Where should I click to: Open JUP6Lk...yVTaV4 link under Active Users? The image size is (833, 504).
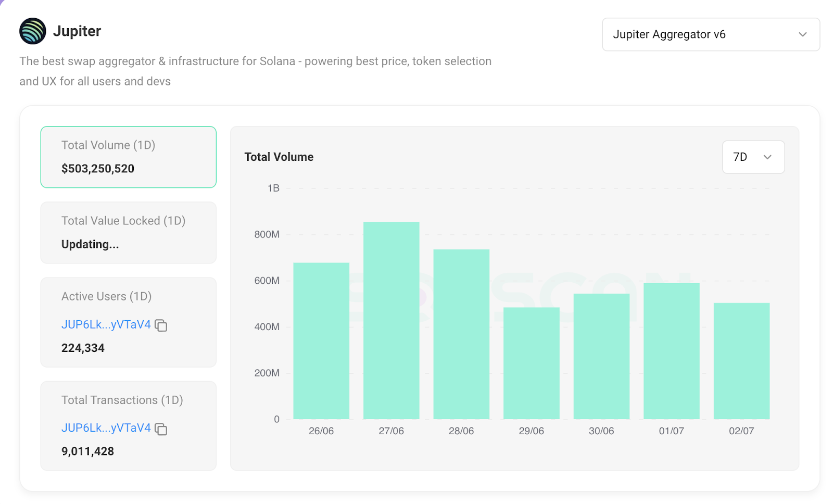[106, 324]
